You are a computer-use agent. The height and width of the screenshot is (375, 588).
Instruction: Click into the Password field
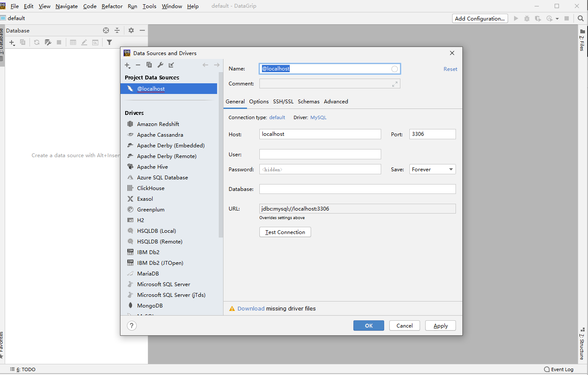pyautogui.click(x=320, y=169)
